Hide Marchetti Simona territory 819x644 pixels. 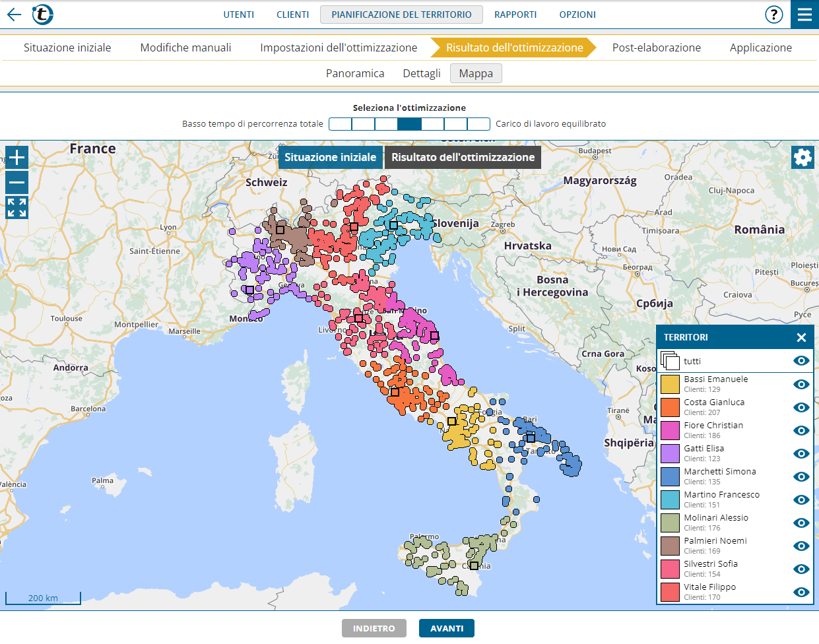point(801,476)
